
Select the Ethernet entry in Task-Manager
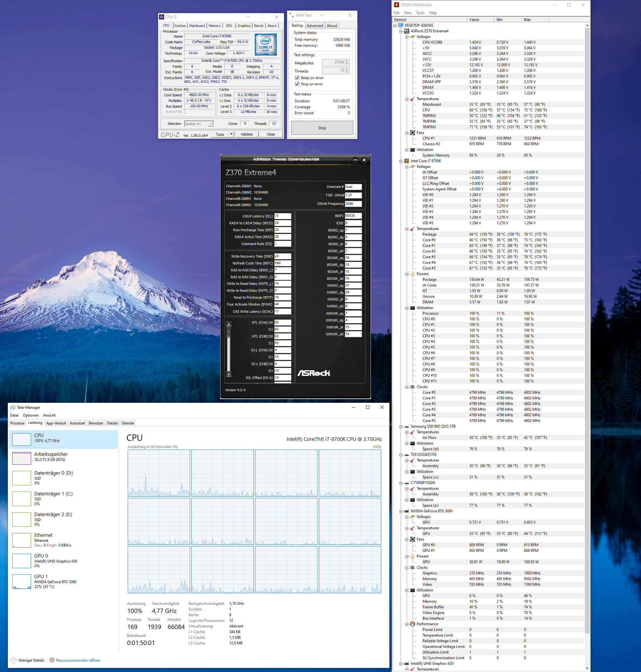pos(63,540)
